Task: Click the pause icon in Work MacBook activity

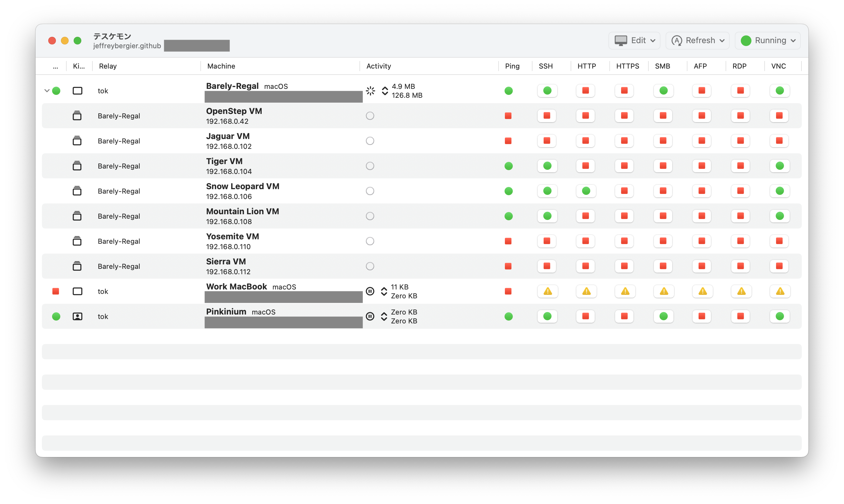Action: [x=370, y=291]
